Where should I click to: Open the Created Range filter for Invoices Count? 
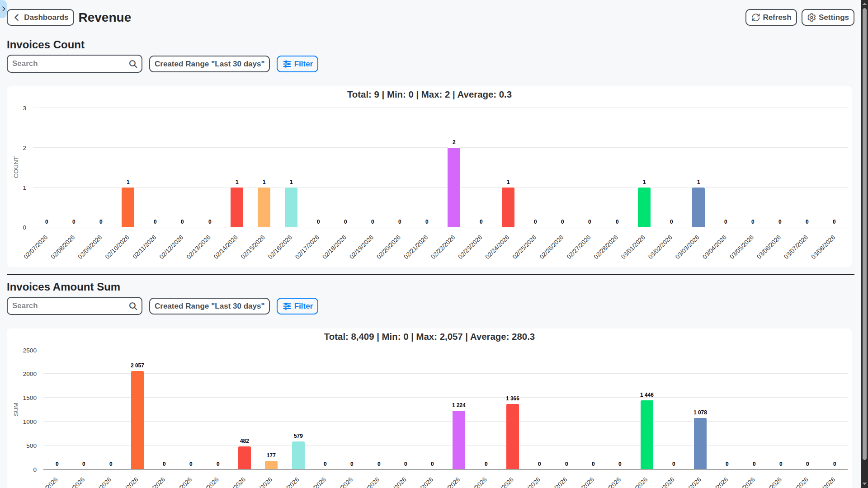click(209, 64)
